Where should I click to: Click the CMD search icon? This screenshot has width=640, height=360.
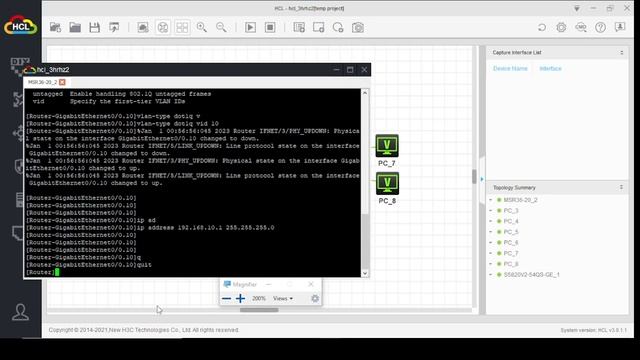(581, 27)
